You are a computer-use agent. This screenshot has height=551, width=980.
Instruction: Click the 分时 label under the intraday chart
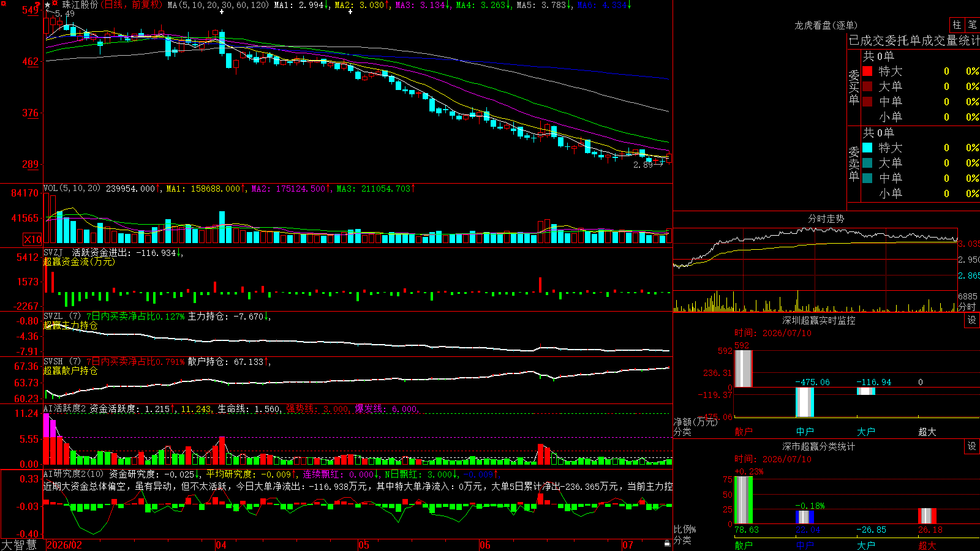[967, 307]
